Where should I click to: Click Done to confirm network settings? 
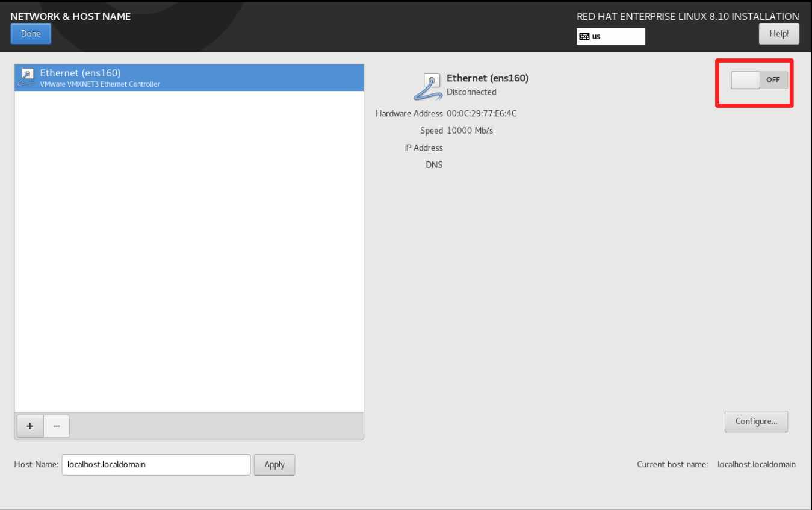coord(31,34)
